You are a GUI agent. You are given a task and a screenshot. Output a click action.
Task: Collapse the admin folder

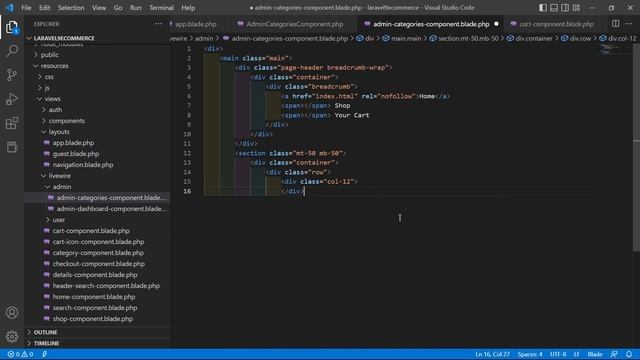tap(62, 187)
